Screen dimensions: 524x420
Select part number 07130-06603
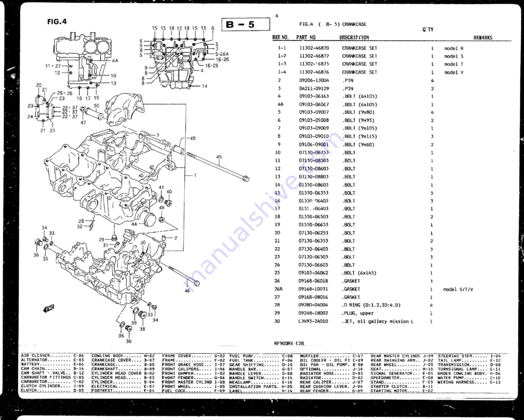[313, 265]
